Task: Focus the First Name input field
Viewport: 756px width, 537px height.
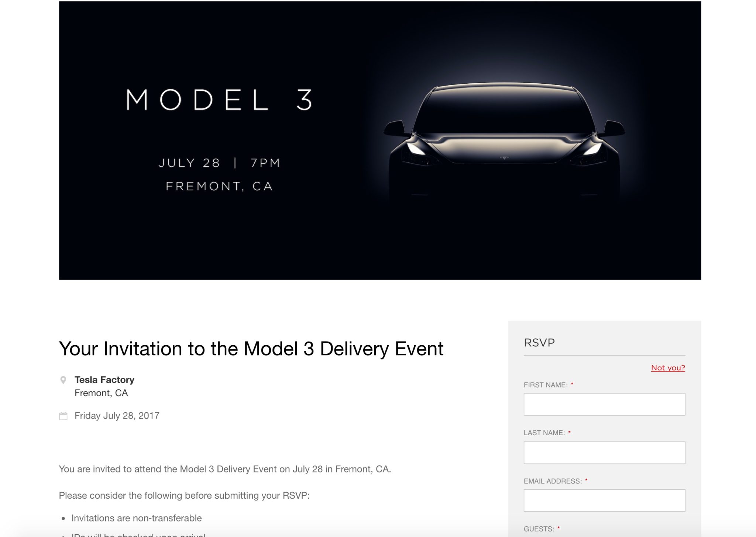Action: pyautogui.click(x=604, y=404)
